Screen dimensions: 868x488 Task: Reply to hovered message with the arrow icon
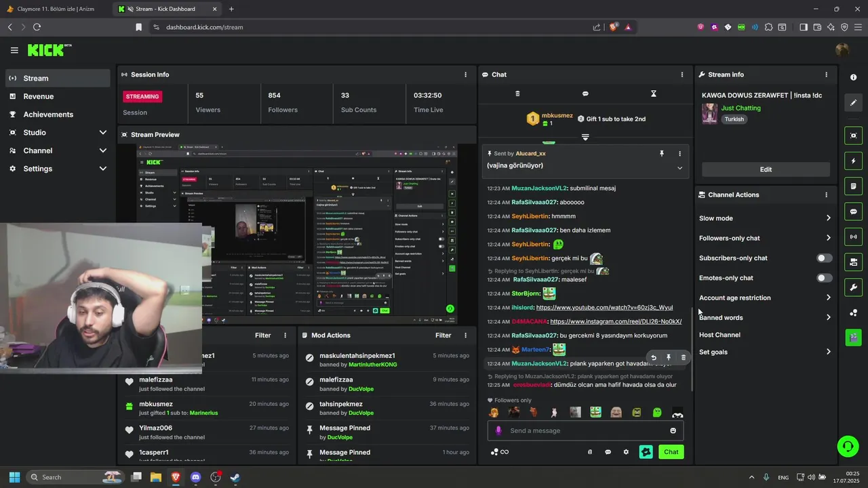pyautogui.click(x=653, y=357)
